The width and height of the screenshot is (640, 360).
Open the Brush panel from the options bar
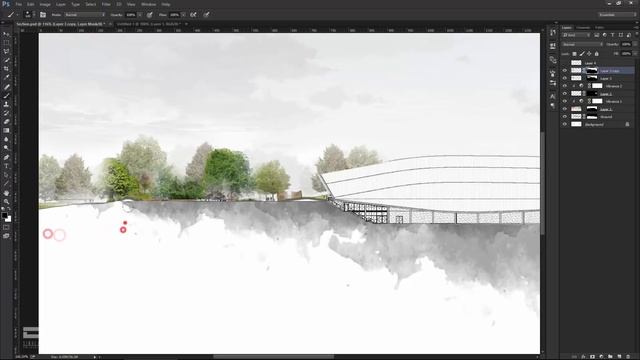point(43,15)
